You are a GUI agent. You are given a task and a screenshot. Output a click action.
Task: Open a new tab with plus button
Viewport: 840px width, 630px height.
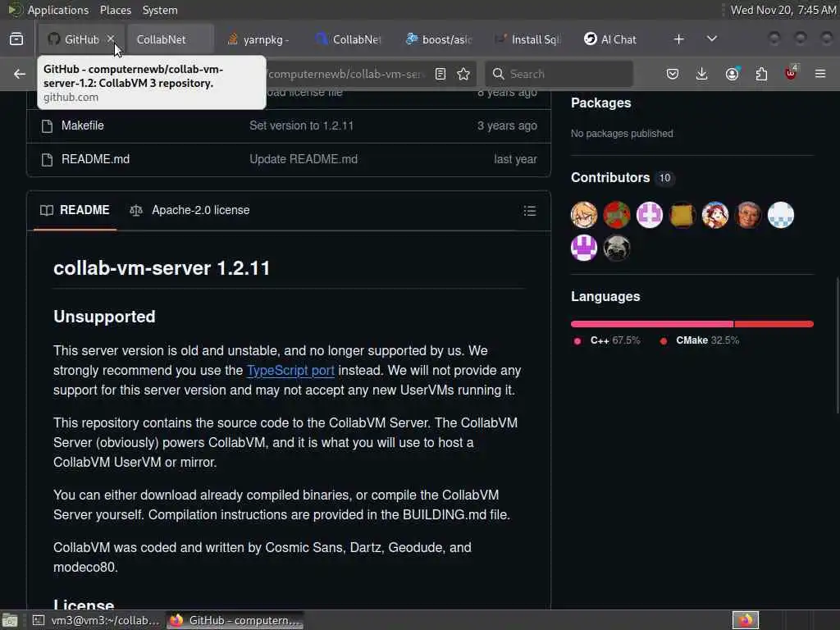(678, 39)
